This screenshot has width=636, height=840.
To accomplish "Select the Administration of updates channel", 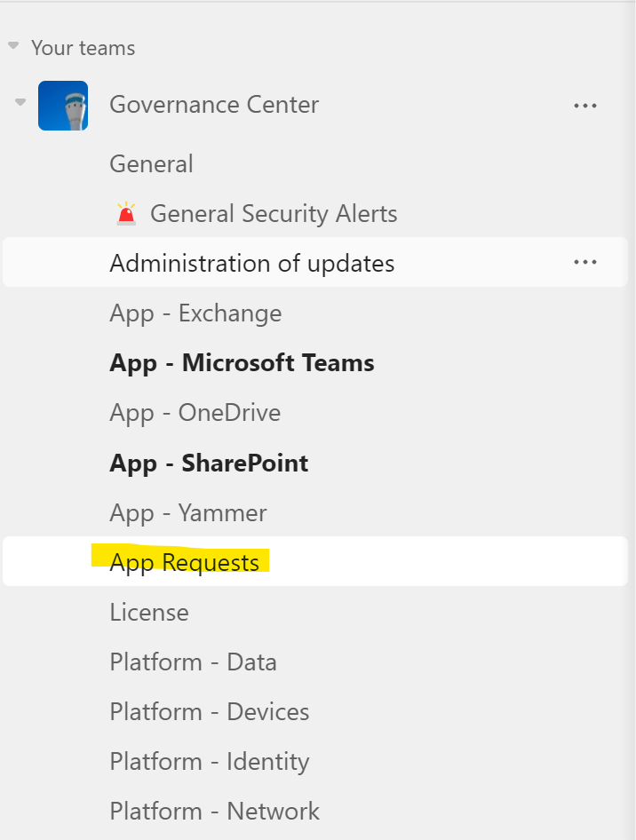I will click(x=251, y=264).
